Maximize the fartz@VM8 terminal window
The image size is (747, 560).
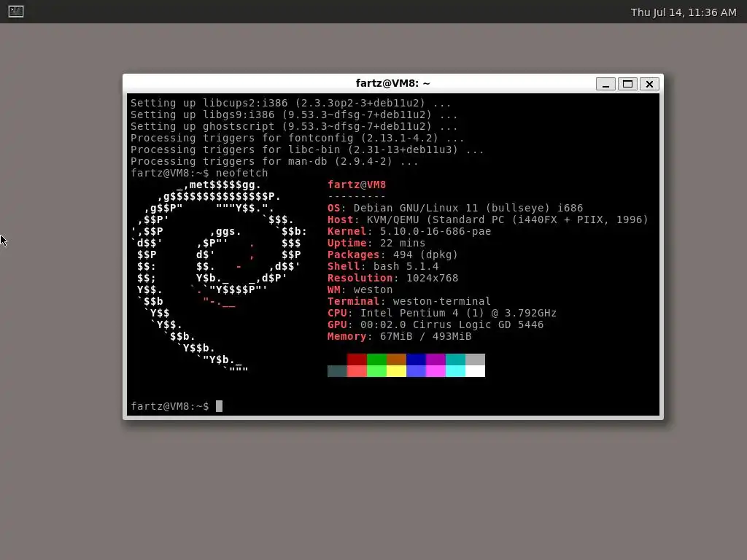pyautogui.click(x=627, y=84)
